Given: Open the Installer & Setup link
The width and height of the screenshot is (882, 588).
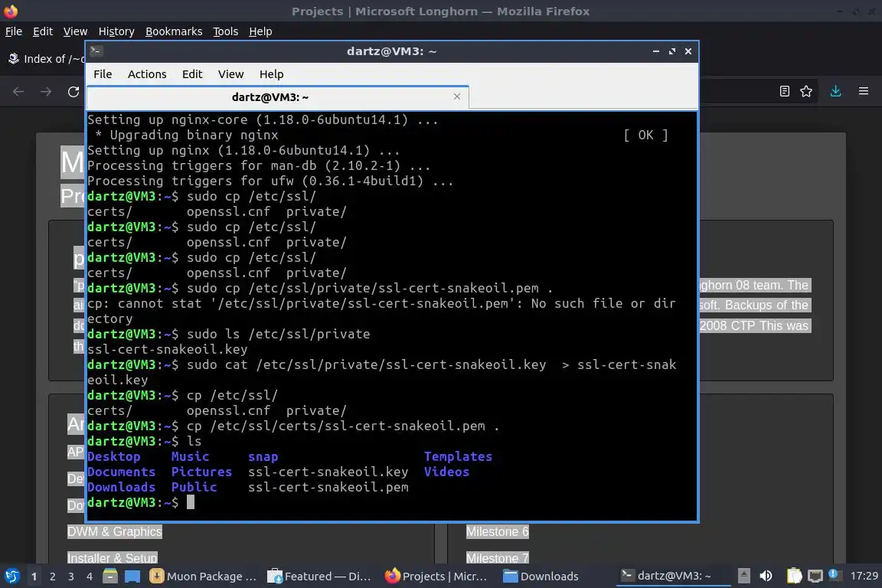Looking at the screenshot, I should (113, 557).
